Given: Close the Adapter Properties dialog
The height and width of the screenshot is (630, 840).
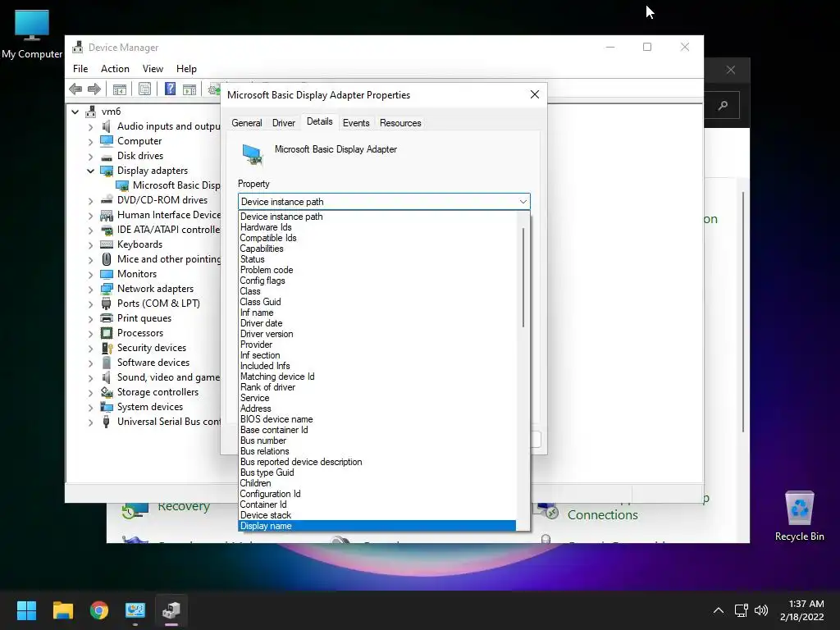Looking at the screenshot, I should click(x=535, y=95).
